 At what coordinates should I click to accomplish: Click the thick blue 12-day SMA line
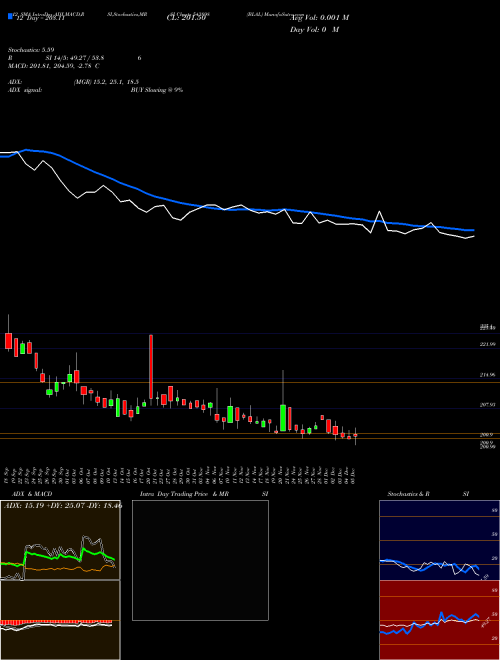[x=236, y=209]
